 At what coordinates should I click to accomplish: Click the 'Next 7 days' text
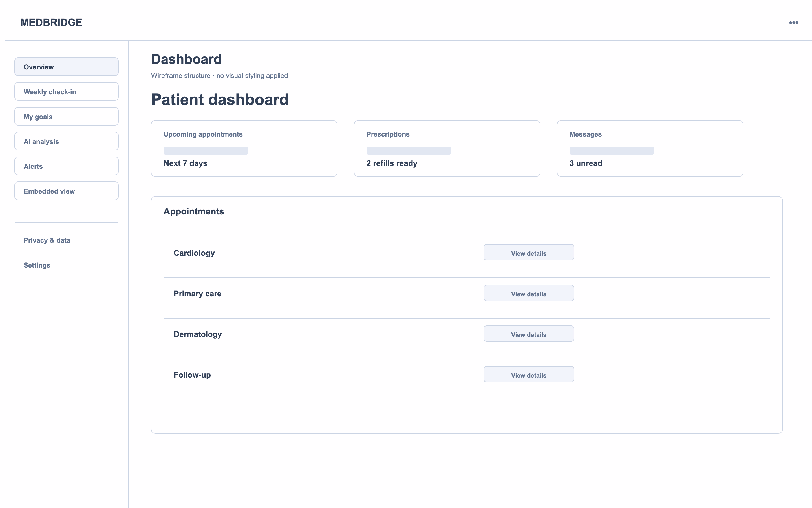click(185, 163)
